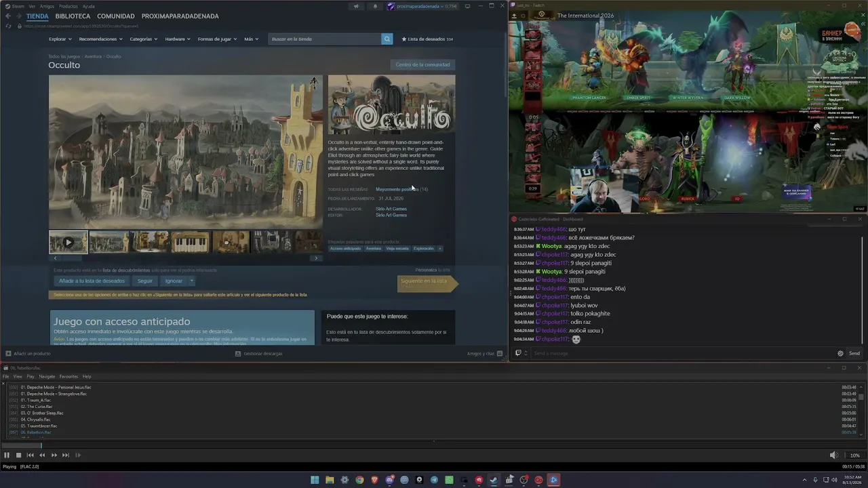Image resolution: width=868 pixels, height=488 pixels.
Task: Switch to the BIBLIOTECA tab
Action: tap(73, 16)
